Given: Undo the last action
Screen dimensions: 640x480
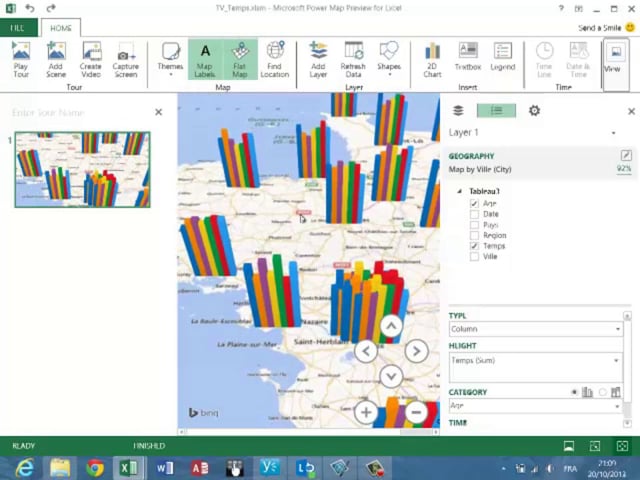Looking at the screenshot, I should [x=29, y=8].
